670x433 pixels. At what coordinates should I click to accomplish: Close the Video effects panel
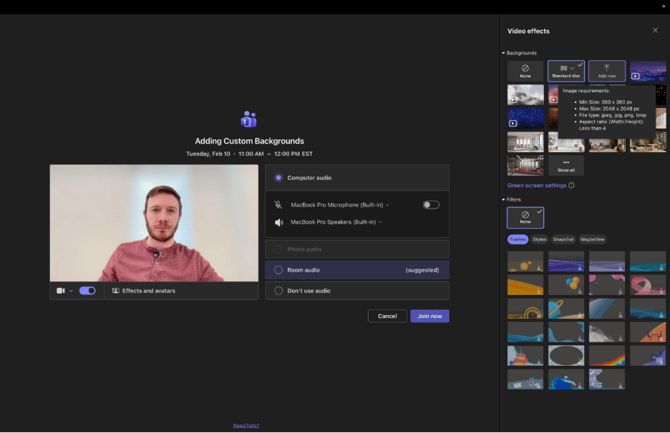[x=655, y=30]
